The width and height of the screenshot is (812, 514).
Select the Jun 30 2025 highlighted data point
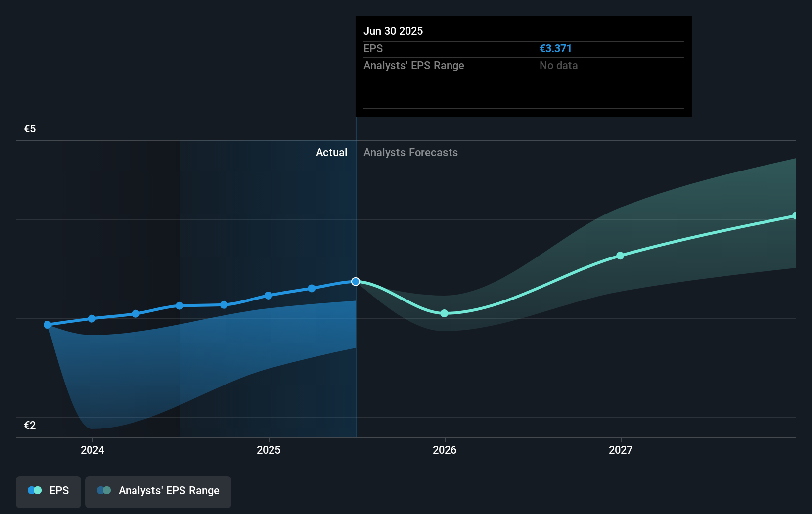click(356, 282)
